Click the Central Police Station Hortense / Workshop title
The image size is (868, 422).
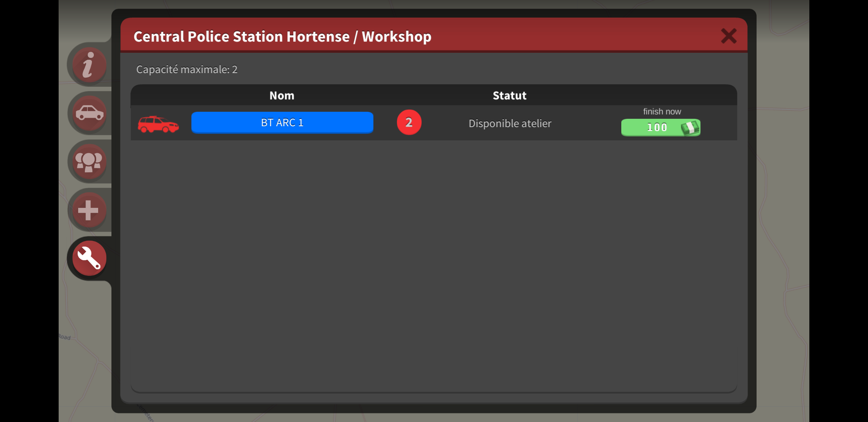click(x=282, y=37)
